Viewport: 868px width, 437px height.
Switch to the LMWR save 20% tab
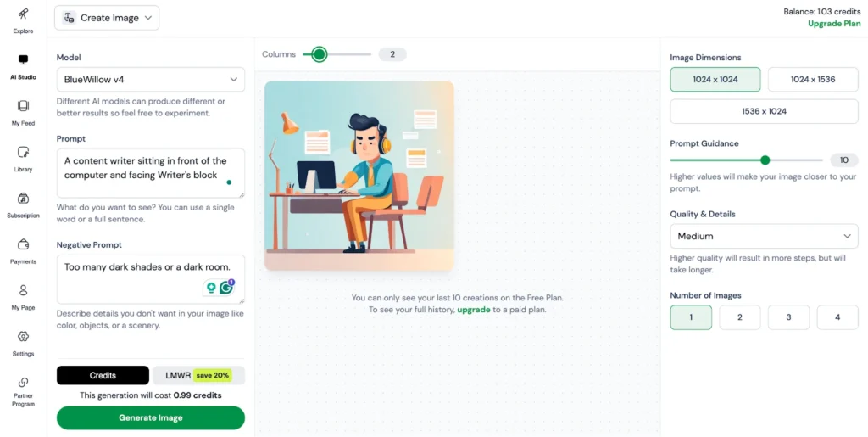tap(198, 375)
